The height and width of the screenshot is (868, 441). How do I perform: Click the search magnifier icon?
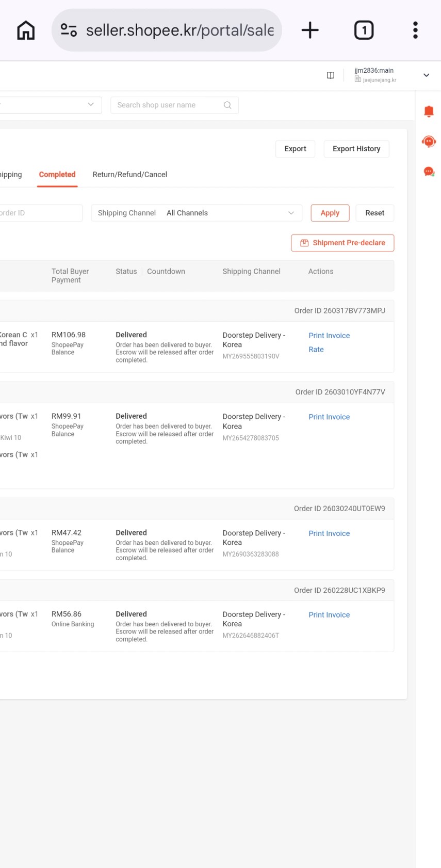click(227, 105)
